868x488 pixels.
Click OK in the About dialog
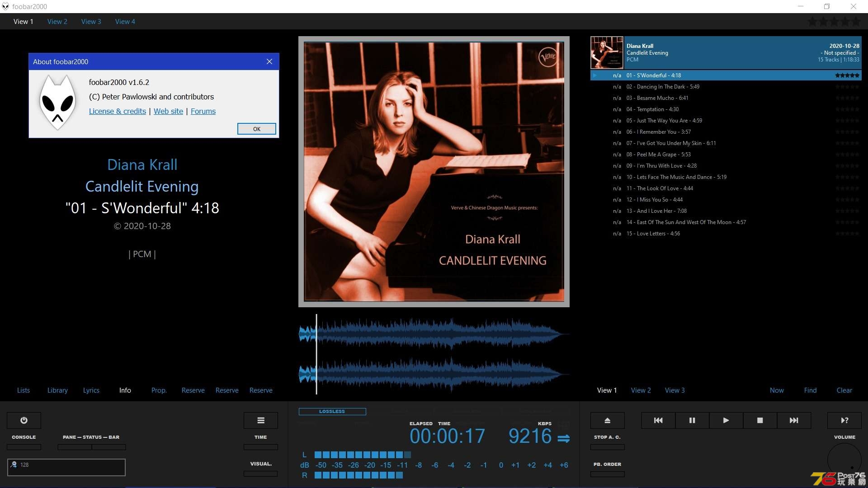(x=257, y=129)
